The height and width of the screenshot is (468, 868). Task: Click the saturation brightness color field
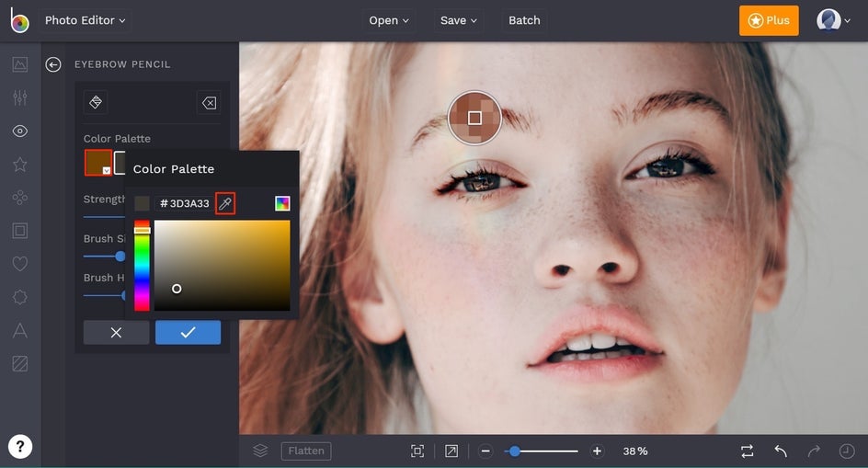pyautogui.click(x=222, y=266)
